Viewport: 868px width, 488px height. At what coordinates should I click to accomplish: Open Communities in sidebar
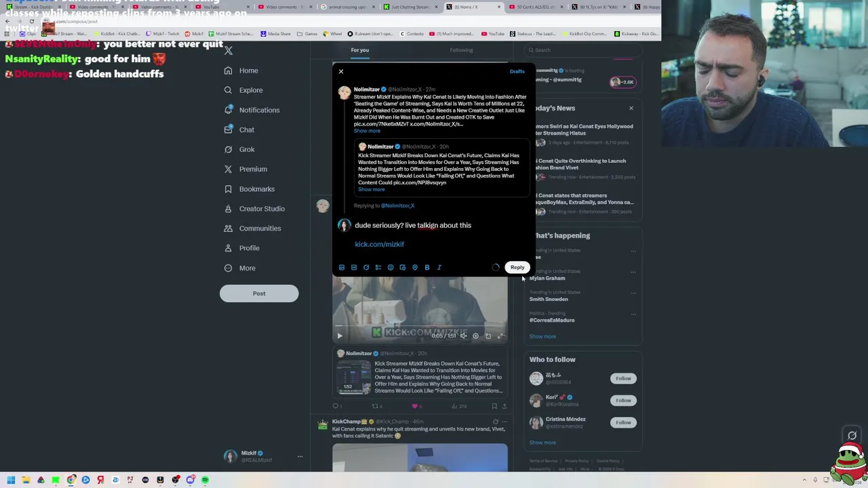[x=252, y=228]
